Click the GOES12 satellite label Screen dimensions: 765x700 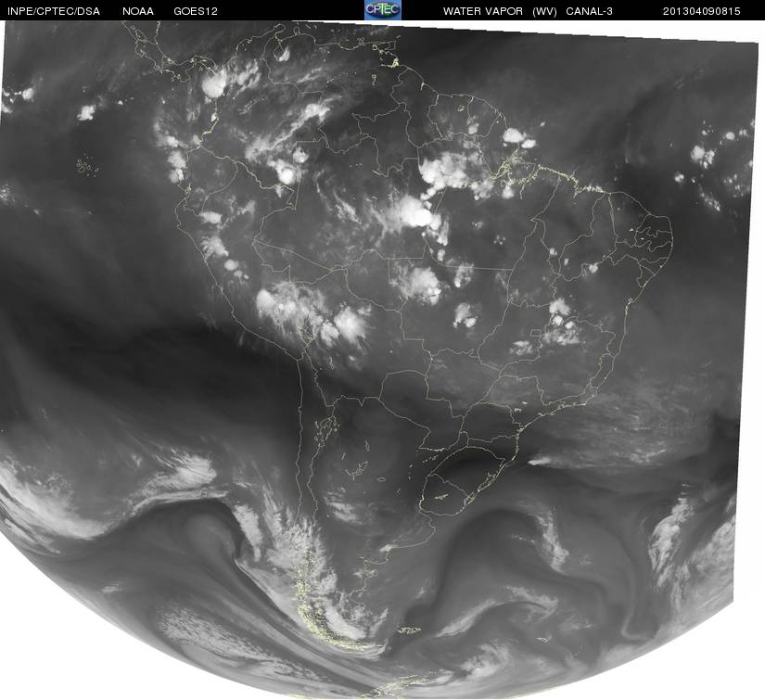coord(196,11)
